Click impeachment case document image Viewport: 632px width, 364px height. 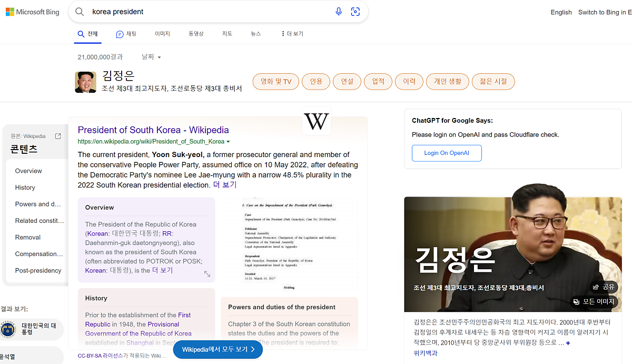pyautogui.click(x=289, y=245)
